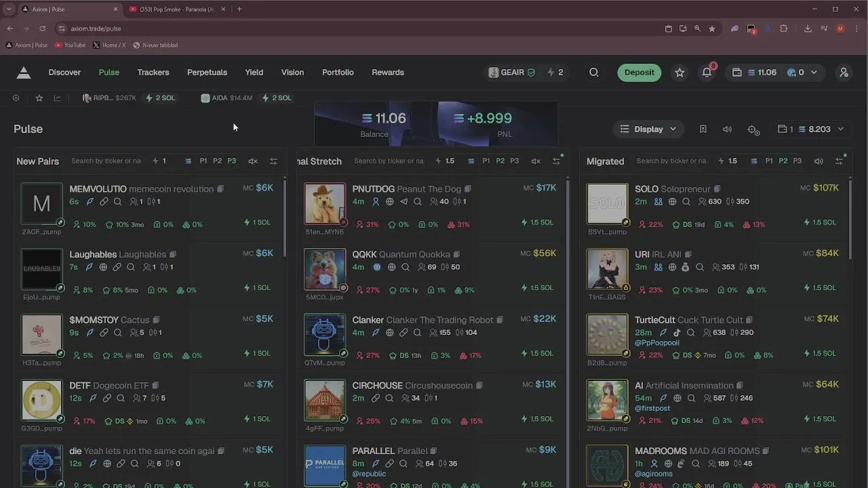Switch to the Pop Smoke YouTube tab
The height and width of the screenshot is (488, 868).
point(176,9)
